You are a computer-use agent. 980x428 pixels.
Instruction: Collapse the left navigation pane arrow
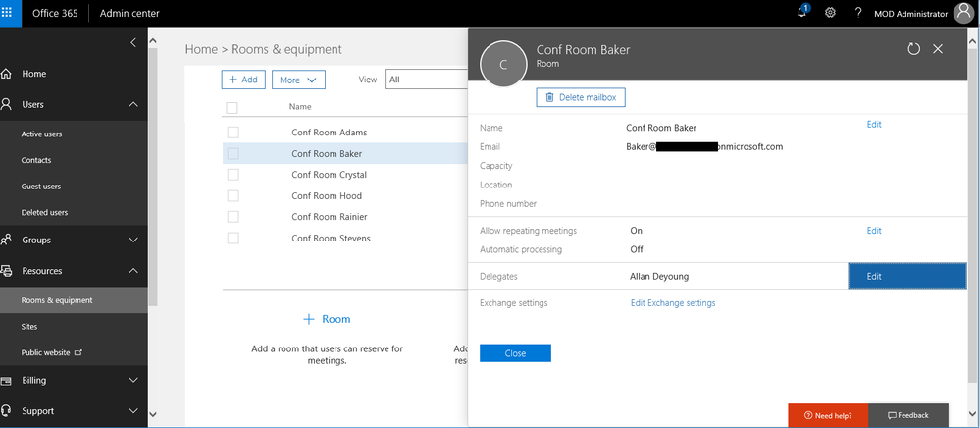(x=133, y=42)
